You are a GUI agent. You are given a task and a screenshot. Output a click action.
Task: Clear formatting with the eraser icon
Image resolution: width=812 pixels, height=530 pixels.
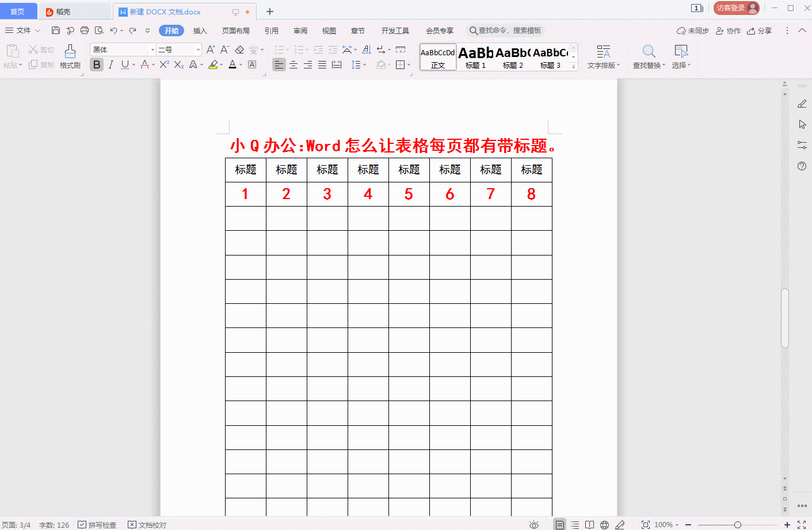click(x=240, y=49)
